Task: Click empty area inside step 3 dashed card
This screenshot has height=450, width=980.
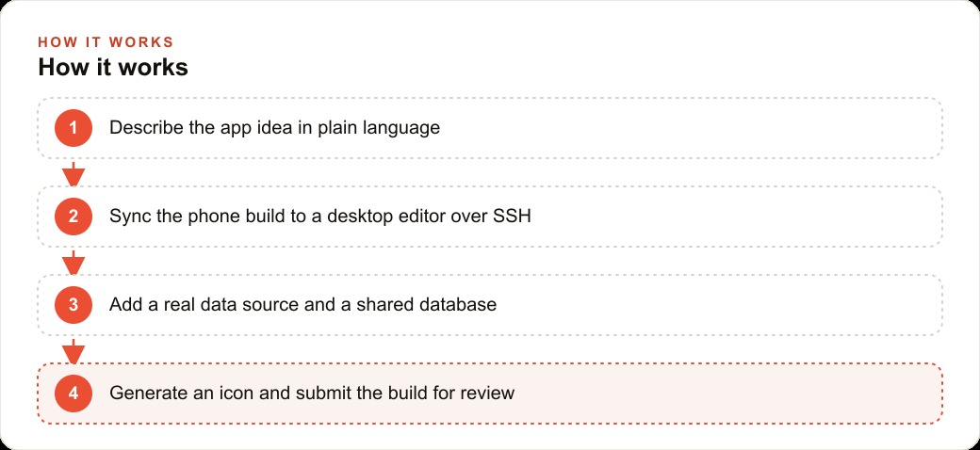Action: point(719,305)
